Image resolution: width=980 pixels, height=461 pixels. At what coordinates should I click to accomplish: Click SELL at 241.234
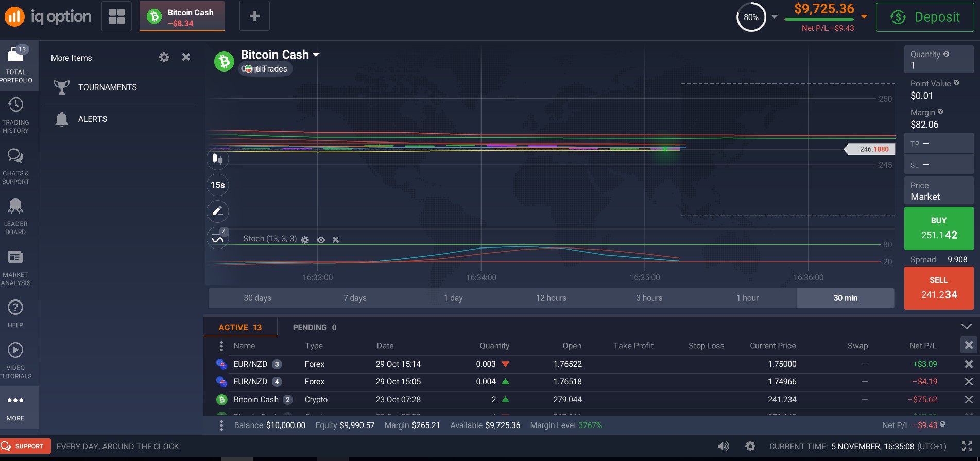click(x=939, y=288)
